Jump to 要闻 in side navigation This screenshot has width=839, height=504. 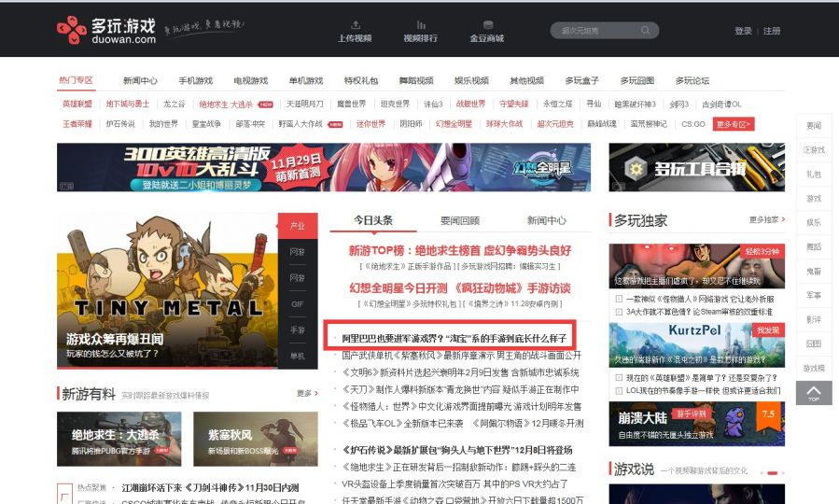pyautogui.click(x=814, y=126)
